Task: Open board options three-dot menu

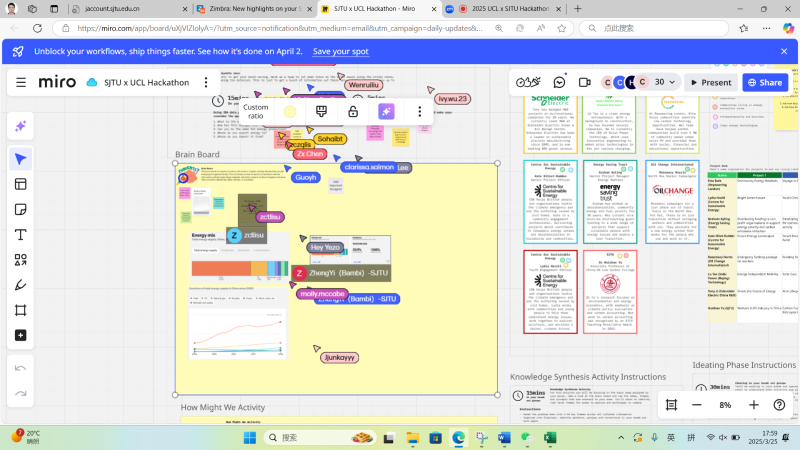Action: pos(206,82)
